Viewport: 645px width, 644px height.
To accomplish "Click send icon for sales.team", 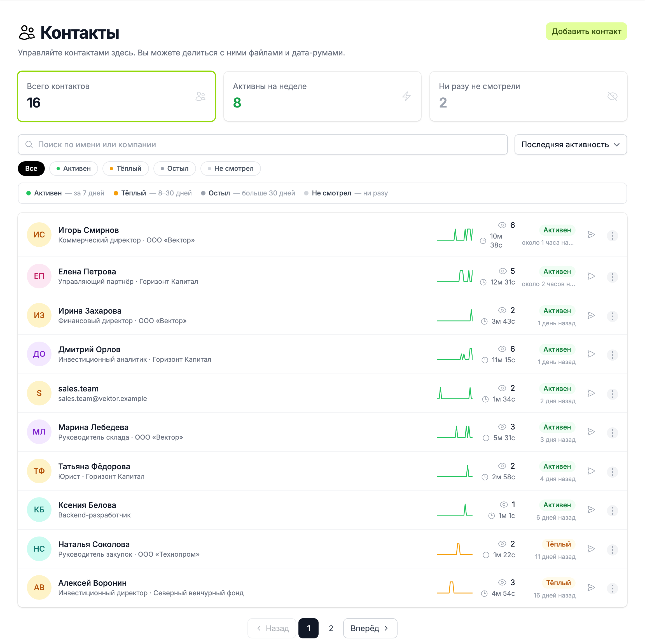I will coord(591,393).
